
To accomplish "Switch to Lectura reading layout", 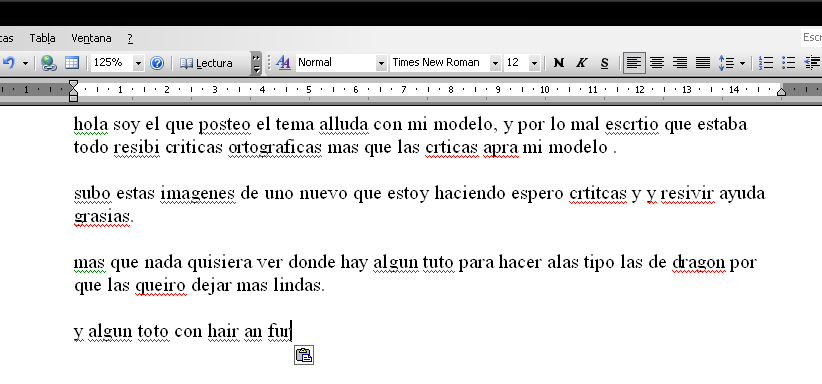I will (206, 63).
